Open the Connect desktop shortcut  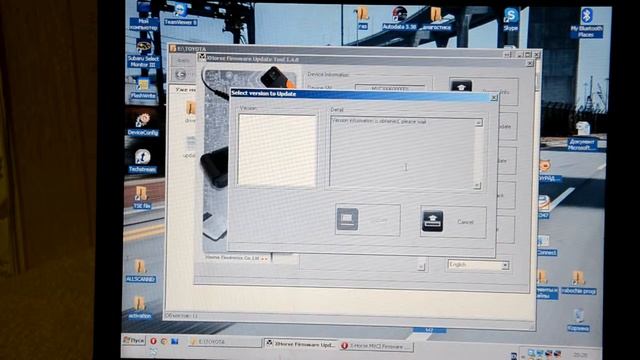(546, 246)
